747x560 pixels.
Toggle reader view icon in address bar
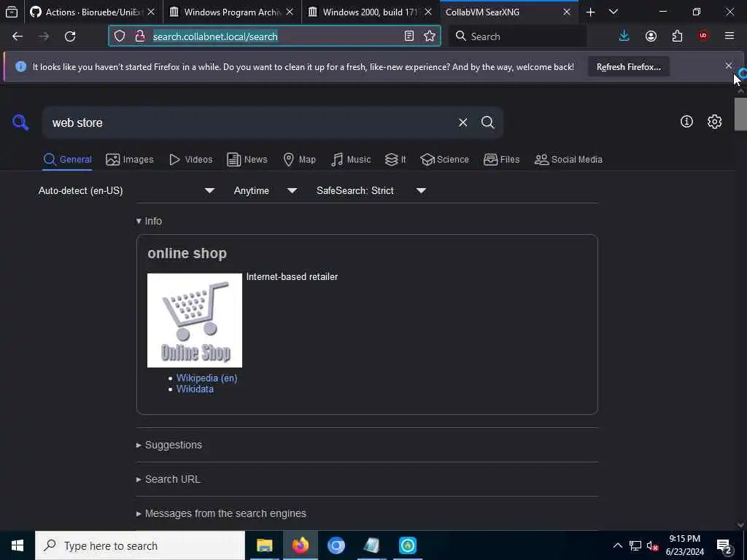409,36
